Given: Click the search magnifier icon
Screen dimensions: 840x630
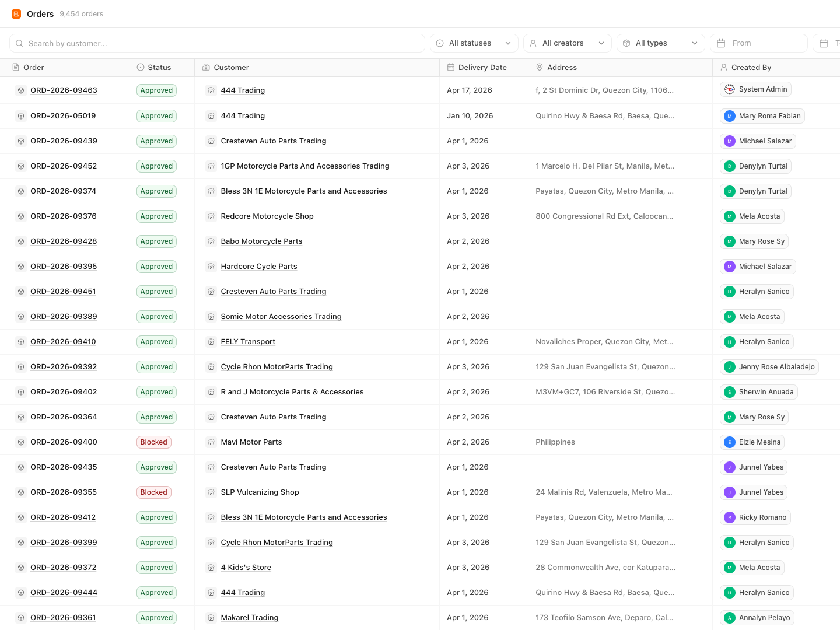Looking at the screenshot, I should [x=20, y=43].
